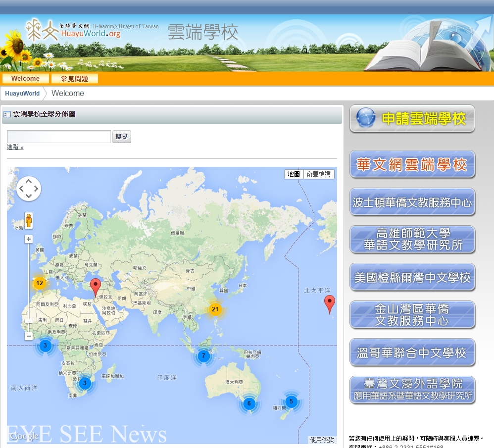The width and height of the screenshot is (494, 448).
Task: Click the red pin near 伊拉克
Action: (x=96, y=287)
